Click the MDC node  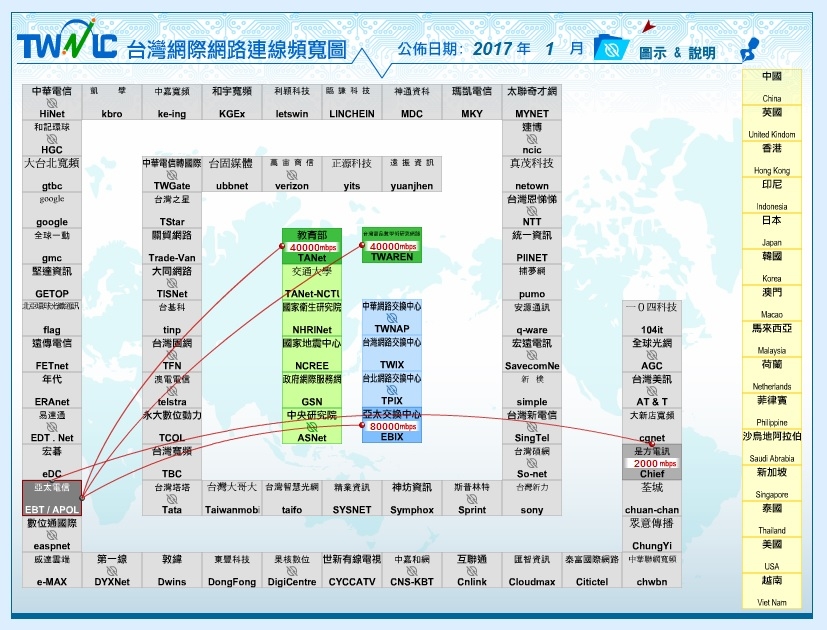pos(412,102)
